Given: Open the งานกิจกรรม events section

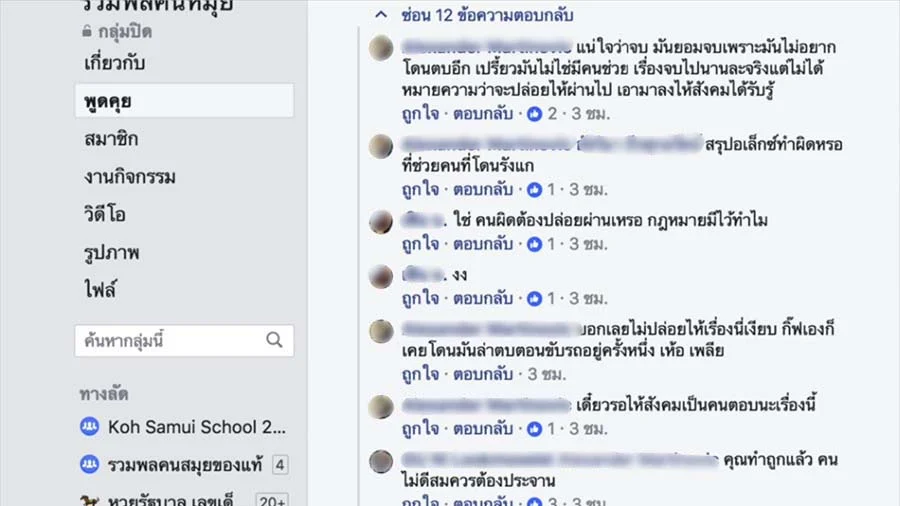Looking at the screenshot, I should [x=130, y=177].
